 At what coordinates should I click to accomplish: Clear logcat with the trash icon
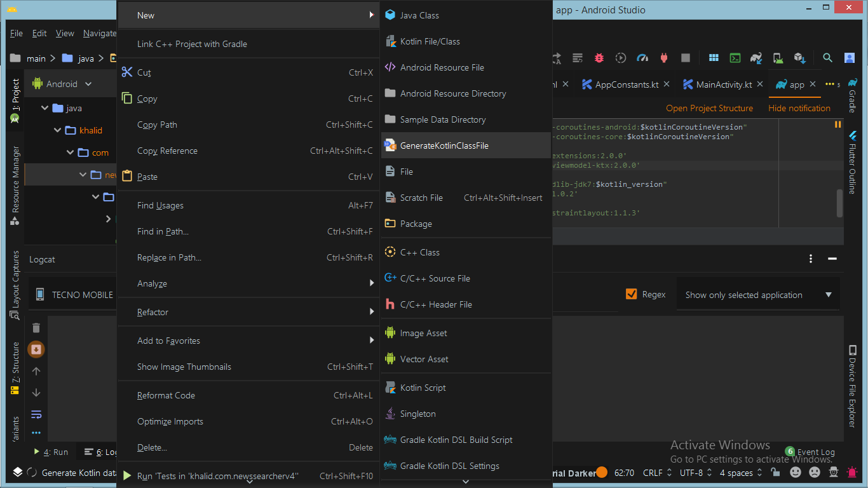36,328
